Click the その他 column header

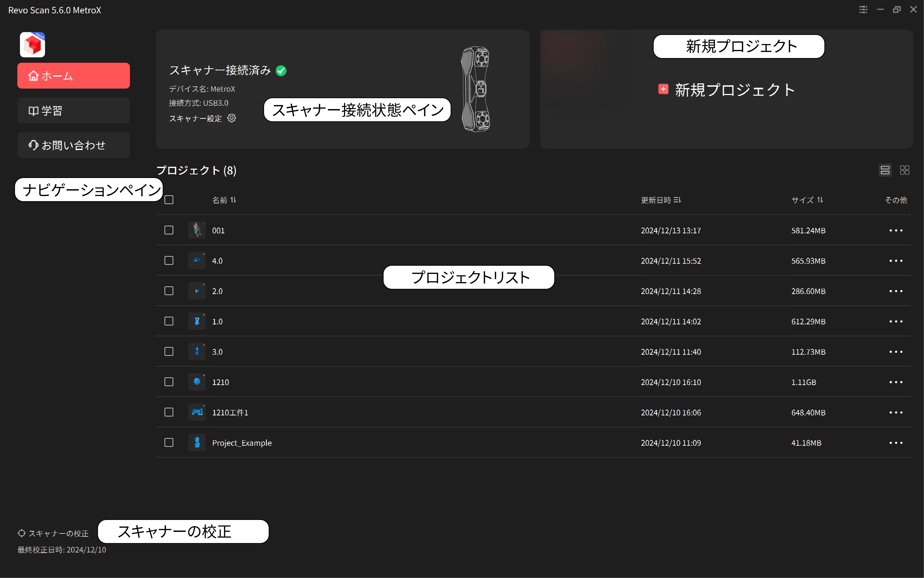click(896, 200)
